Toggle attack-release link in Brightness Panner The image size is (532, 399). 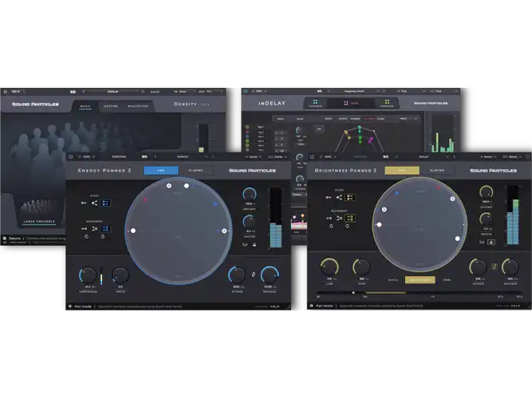[495, 267]
